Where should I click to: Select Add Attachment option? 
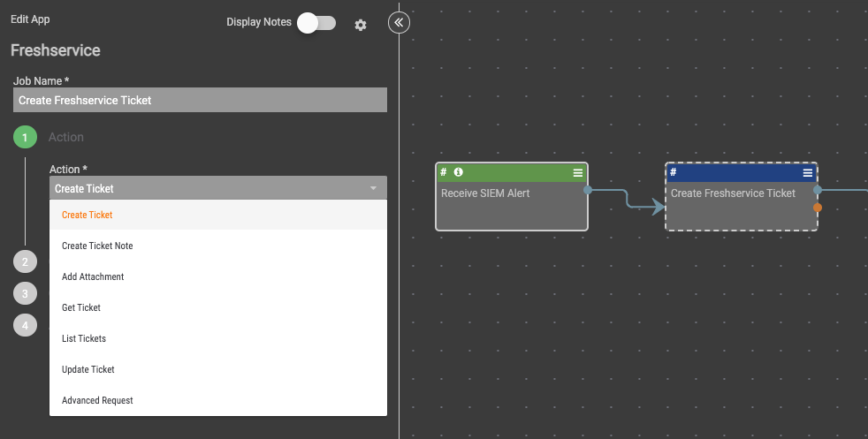(x=218, y=276)
